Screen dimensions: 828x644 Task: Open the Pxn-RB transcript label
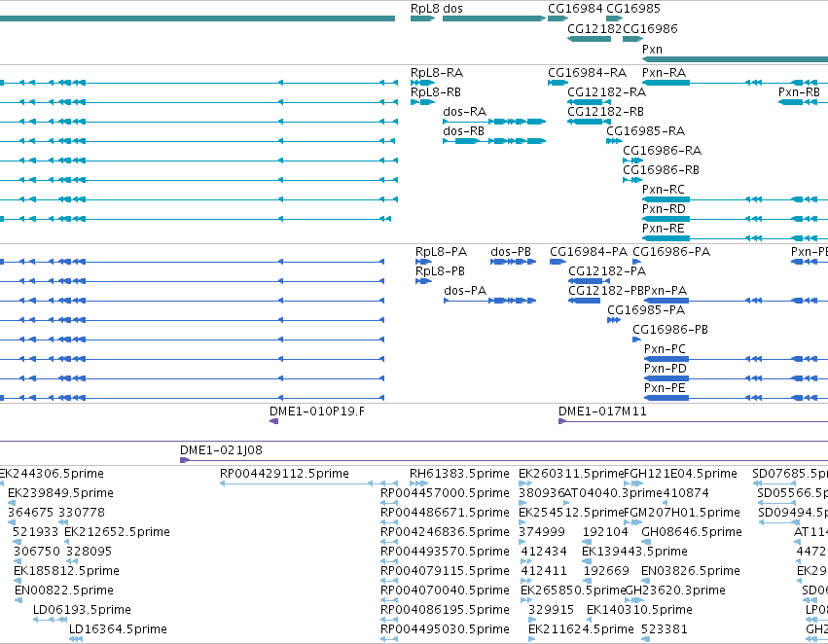coord(799,92)
